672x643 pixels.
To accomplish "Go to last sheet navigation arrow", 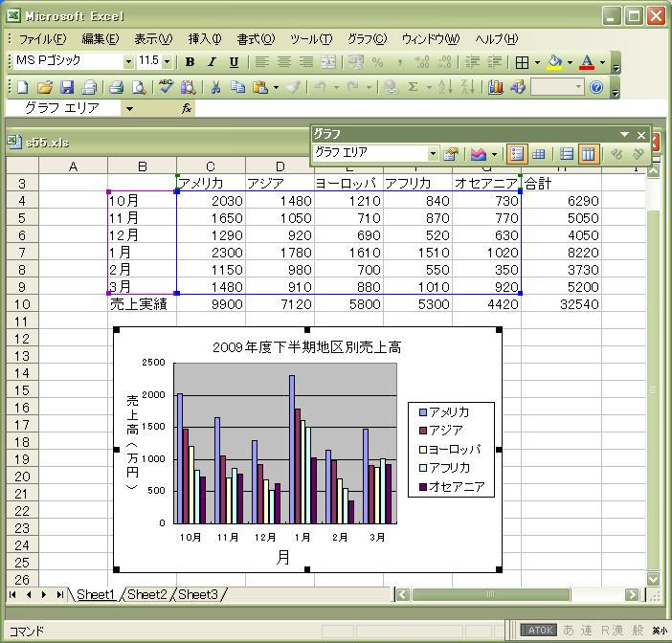I will pos(60,594).
